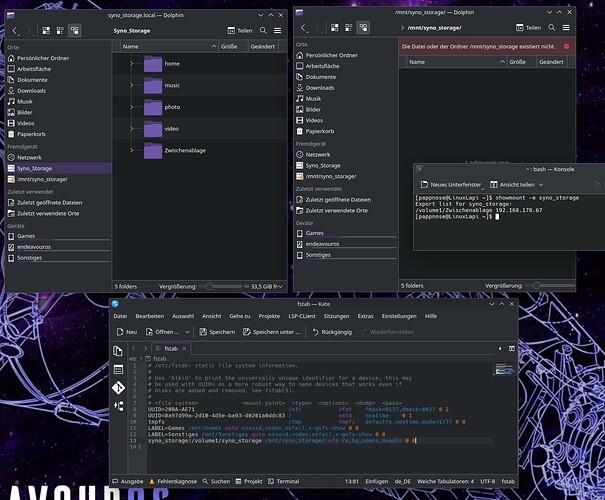Close the fstab tab in Kate

tap(184, 348)
